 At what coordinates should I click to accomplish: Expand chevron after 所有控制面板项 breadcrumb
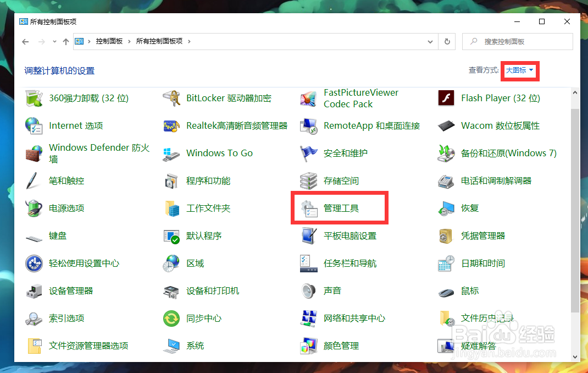point(189,42)
